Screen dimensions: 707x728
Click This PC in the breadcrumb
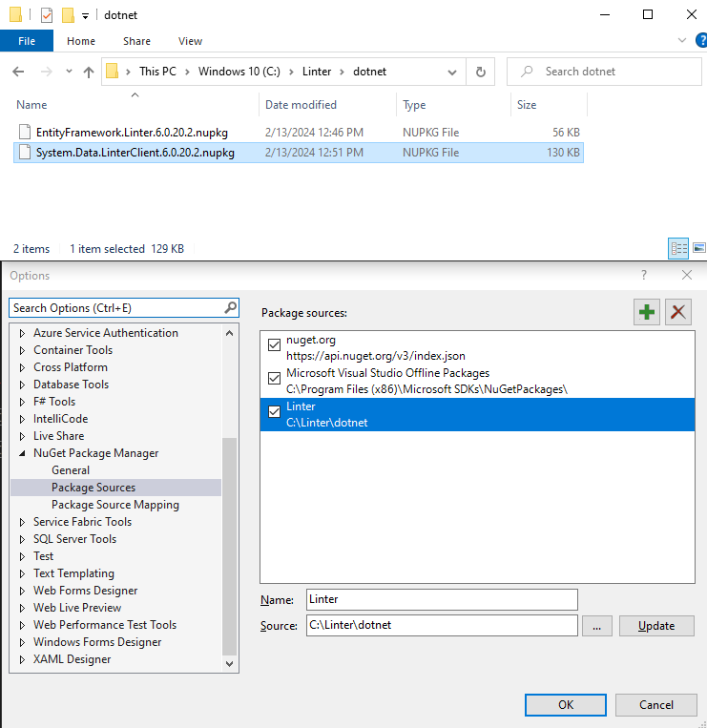157,72
